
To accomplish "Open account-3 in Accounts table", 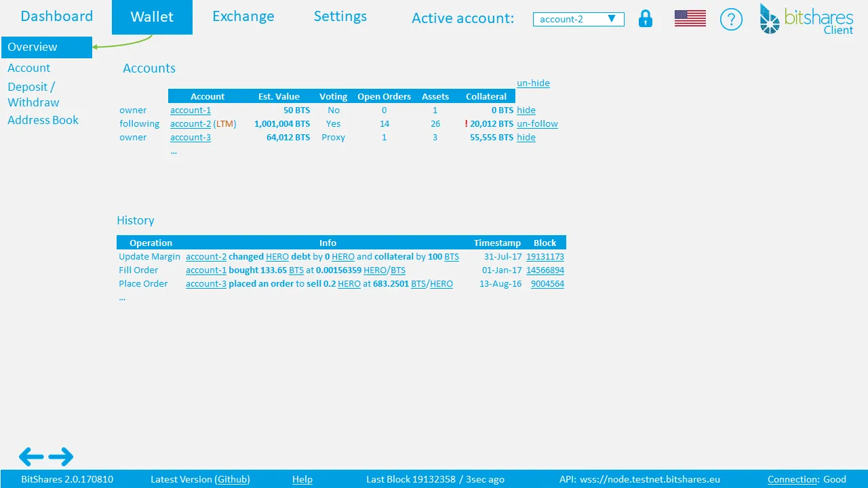I will tap(191, 137).
